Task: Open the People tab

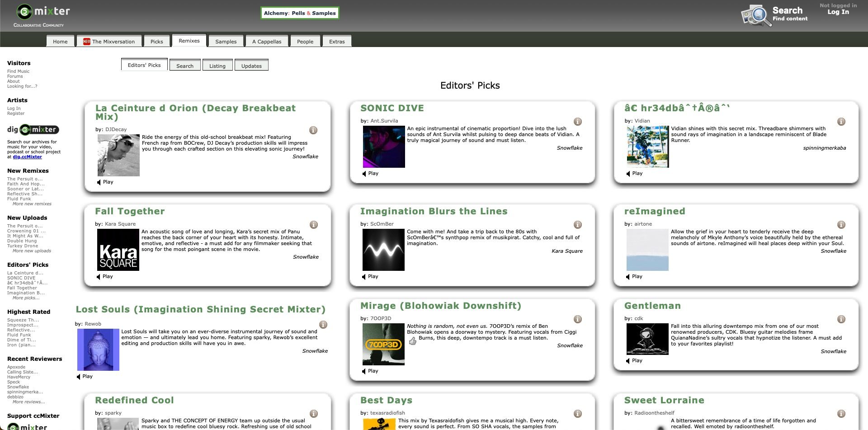Action: tap(305, 42)
